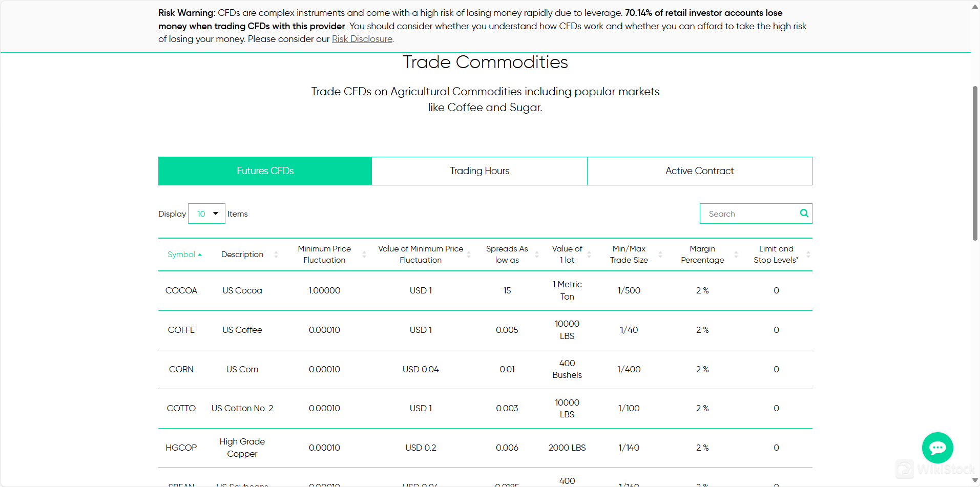Open the Display items count dropdown
980x487 pixels.
coord(206,214)
